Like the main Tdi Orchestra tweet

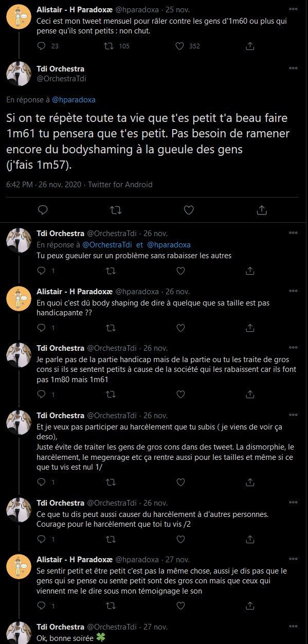point(189,209)
